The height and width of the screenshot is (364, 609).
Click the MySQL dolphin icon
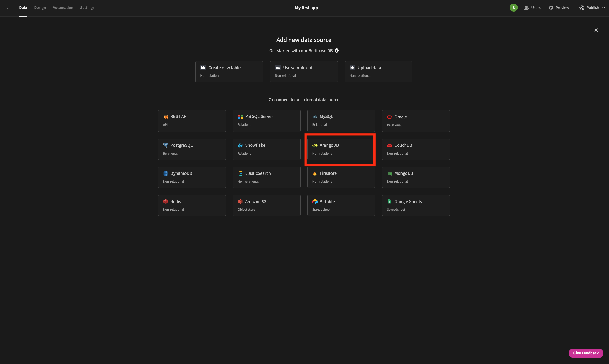[x=315, y=117]
